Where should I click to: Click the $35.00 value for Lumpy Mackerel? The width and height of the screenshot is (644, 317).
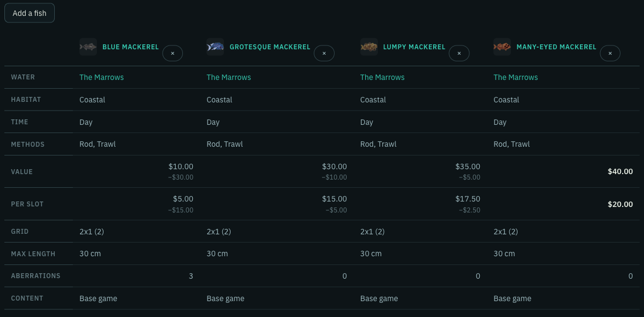tap(468, 166)
